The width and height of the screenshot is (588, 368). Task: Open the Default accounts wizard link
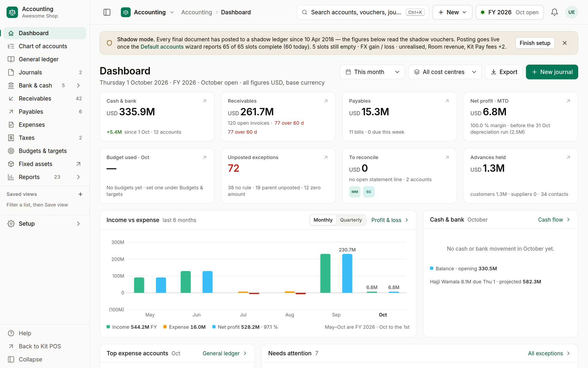pos(162,47)
